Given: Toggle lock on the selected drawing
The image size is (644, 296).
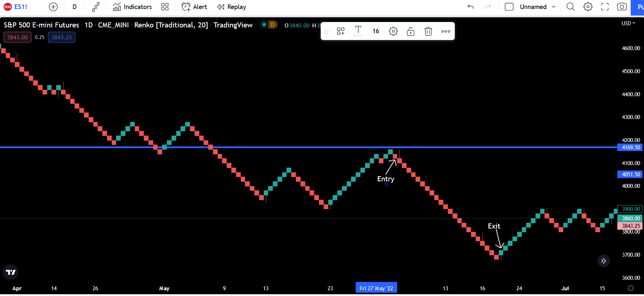Looking at the screenshot, I should pyautogui.click(x=410, y=31).
